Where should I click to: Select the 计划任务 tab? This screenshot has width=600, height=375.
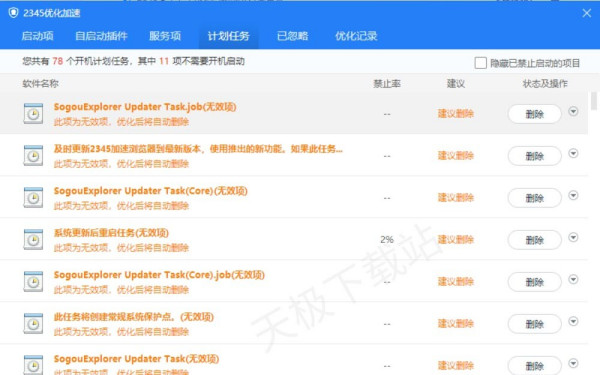[x=228, y=36]
